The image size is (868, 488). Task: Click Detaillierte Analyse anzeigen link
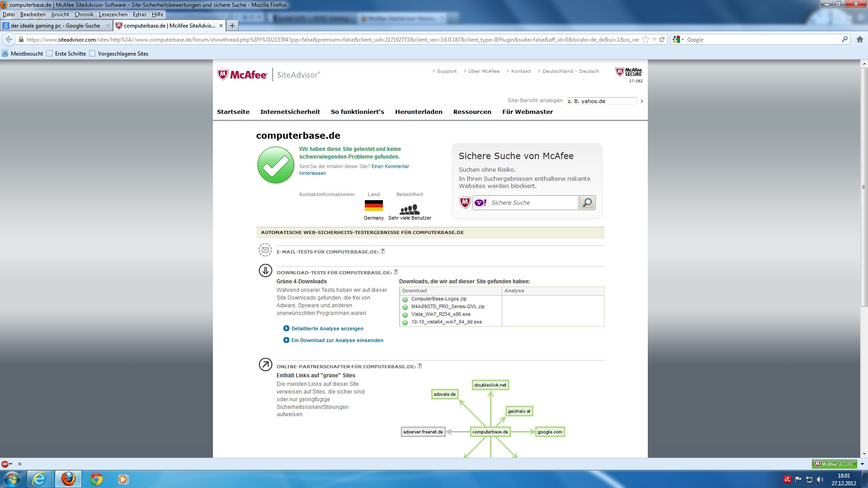[x=327, y=328]
